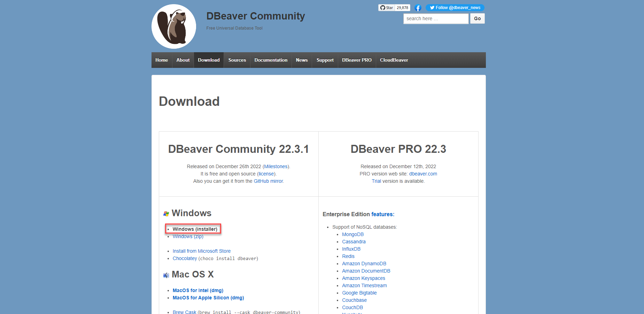Open the Support menu item
Image resolution: width=644 pixels, height=314 pixels.
tap(325, 60)
